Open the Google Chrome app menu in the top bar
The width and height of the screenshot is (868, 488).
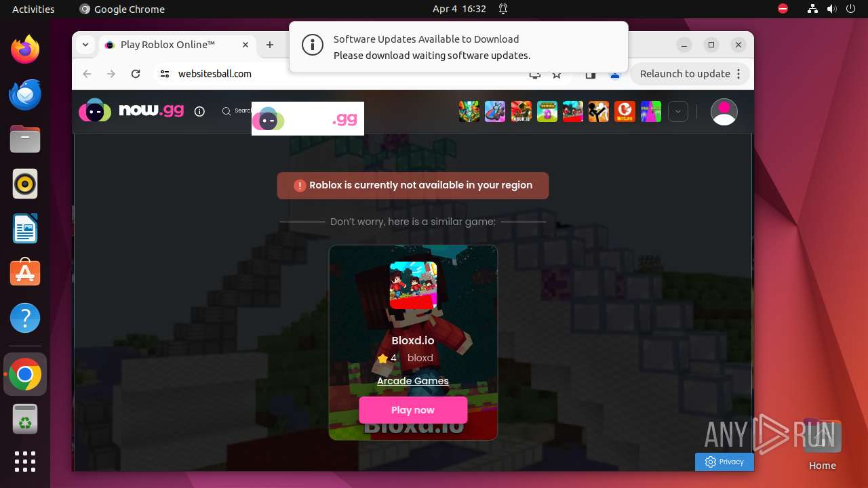[122, 9]
